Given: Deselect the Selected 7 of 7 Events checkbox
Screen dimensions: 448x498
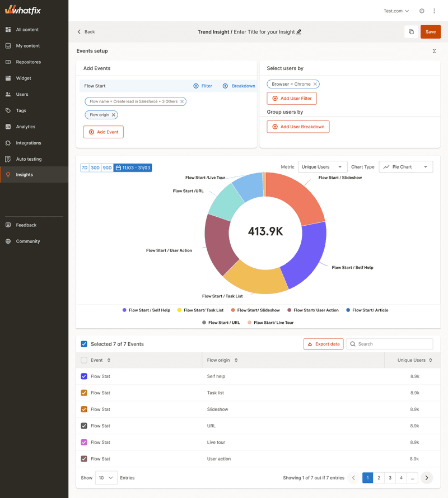Looking at the screenshot, I should pos(85,344).
